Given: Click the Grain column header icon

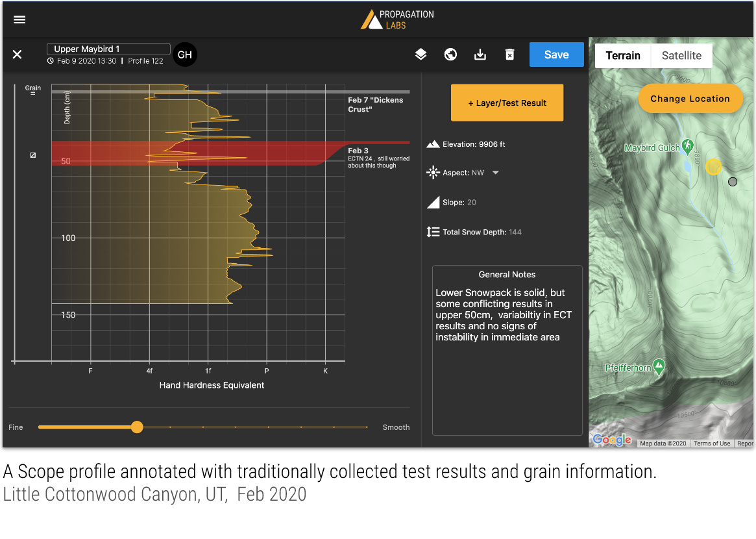Looking at the screenshot, I should 33,93.
